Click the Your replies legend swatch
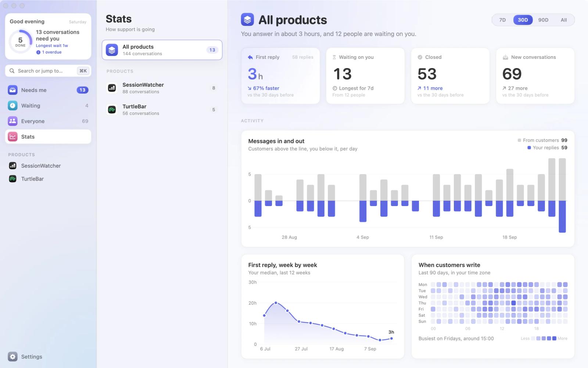 (529, 148)
